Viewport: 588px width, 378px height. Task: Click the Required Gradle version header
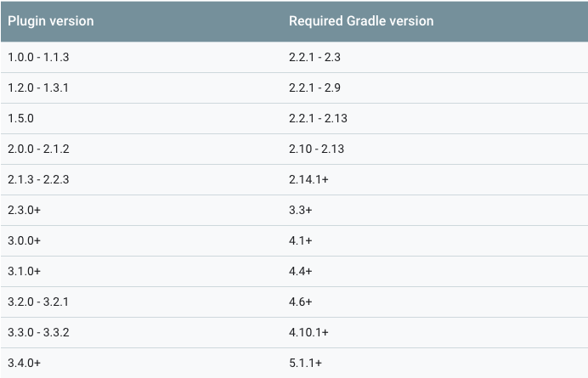[361, 21]
